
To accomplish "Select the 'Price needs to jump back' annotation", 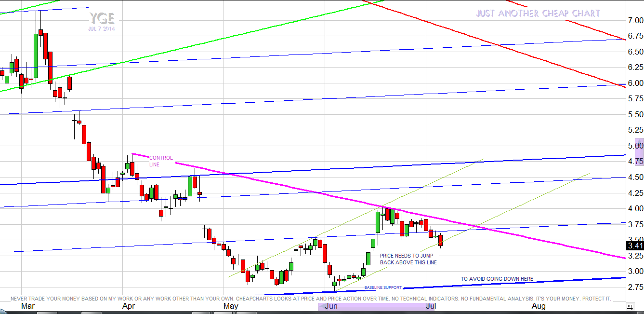I will pos(408,259).
